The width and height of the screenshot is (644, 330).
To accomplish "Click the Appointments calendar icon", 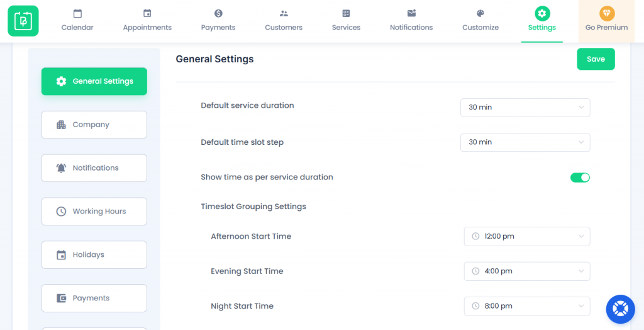I will [x=147, y=14].
